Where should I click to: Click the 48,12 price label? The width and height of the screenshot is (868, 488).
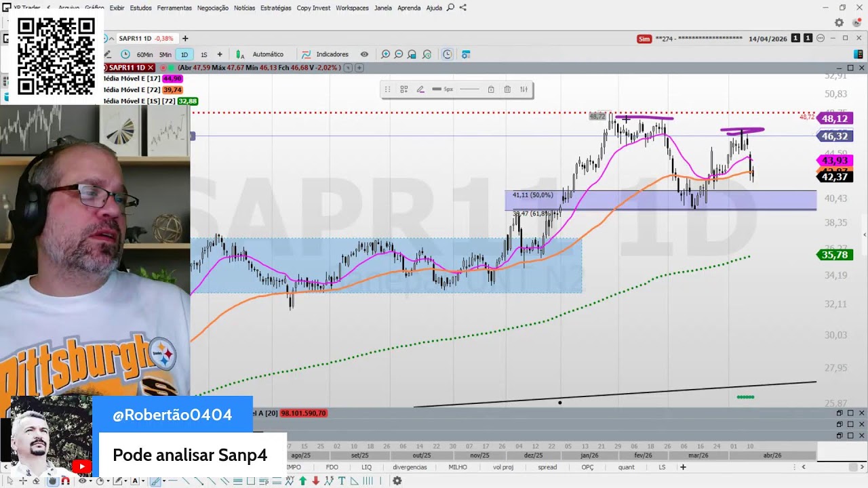click(834, 119)
